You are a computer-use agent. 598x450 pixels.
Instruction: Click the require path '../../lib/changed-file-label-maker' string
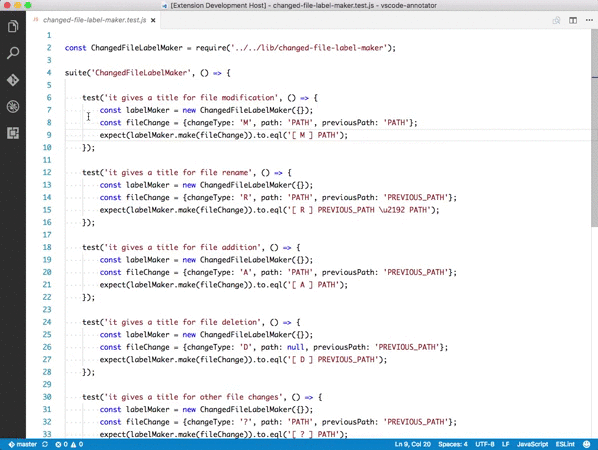point(309,48)
